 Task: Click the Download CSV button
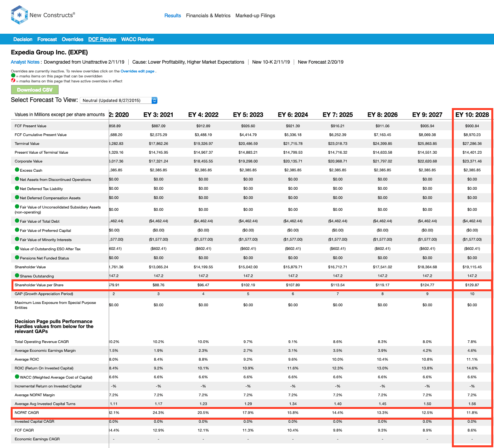[x=35, y=90]
